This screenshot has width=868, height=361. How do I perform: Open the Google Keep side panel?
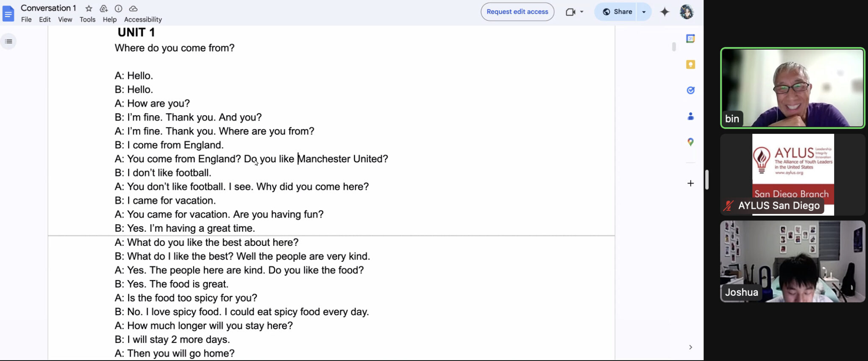point(690,64)
